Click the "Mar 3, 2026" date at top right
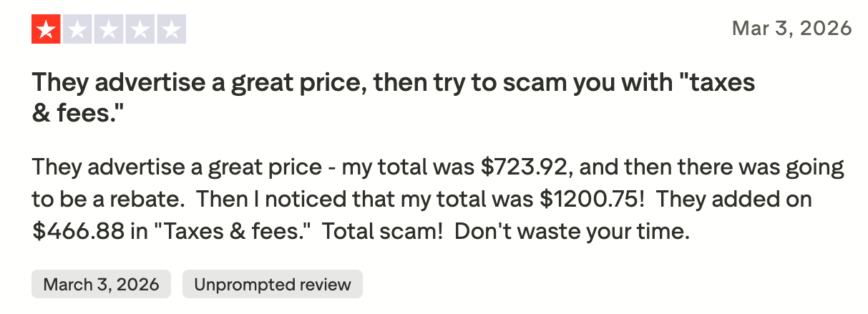Screen dimensions: 868x314 tap(792, 29)
